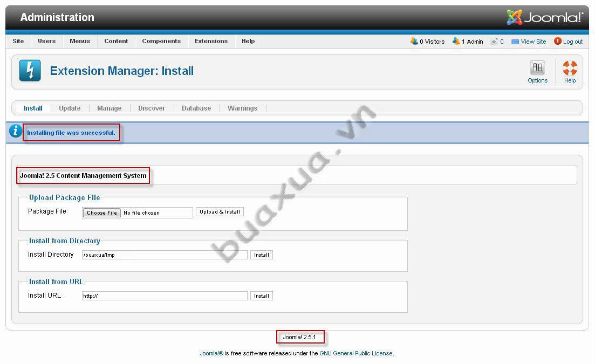Open the Users menu
The image size is (595, 364).
click(47, 41)
